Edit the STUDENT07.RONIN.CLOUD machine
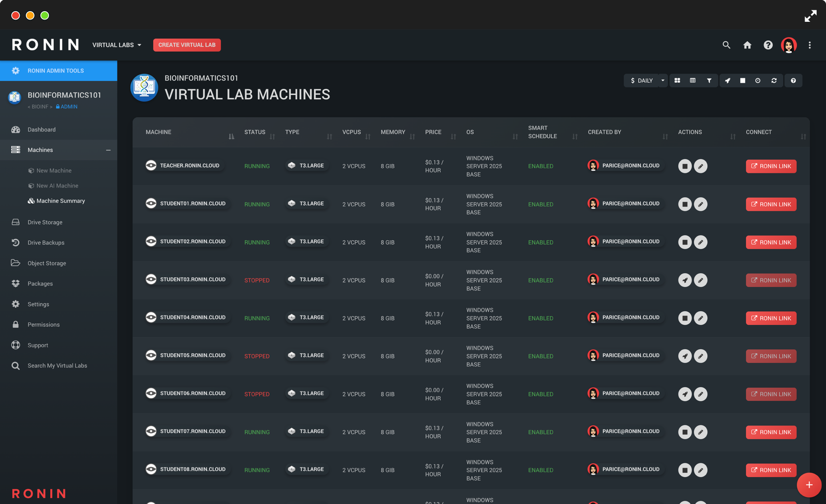The image size is (826, 504). click(700, 432)
